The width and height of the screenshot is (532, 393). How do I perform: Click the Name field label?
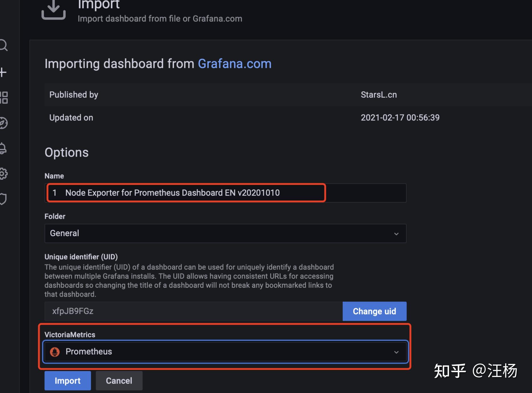click(54, 176)
